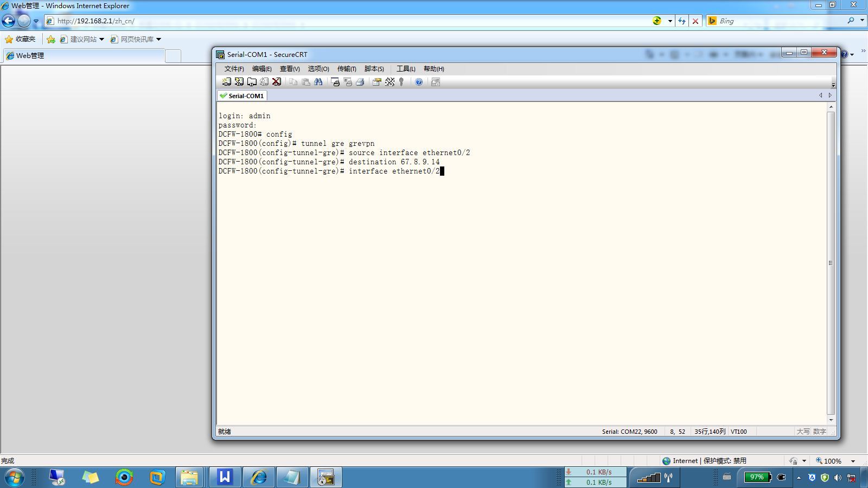Image resolution: width=868 pixels, height=488 pixels.
Task: Open the 帮助(H) menu
Action: point(434,69)
